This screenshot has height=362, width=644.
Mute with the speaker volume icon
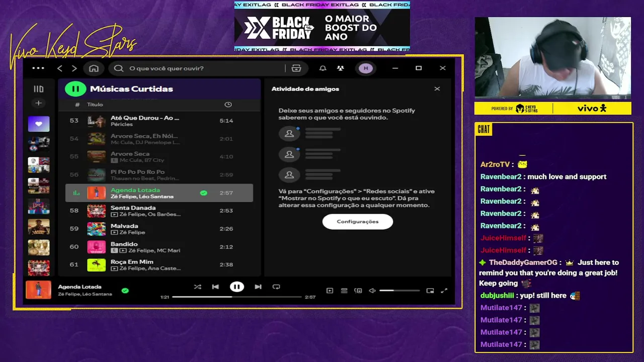[x=372, y=291]
